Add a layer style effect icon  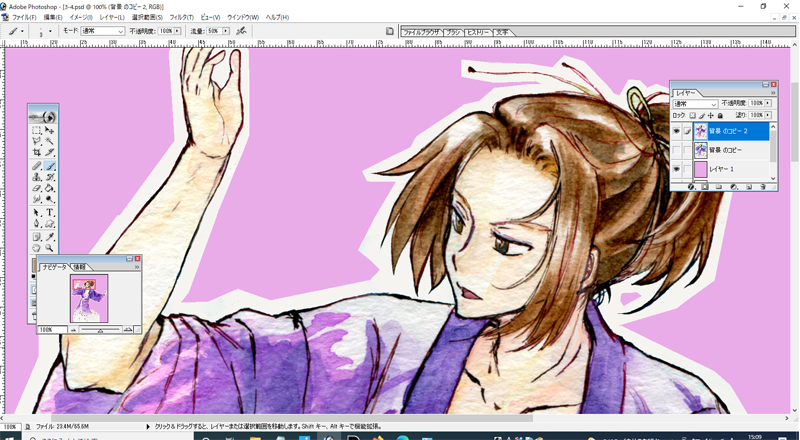click(691, 187)
